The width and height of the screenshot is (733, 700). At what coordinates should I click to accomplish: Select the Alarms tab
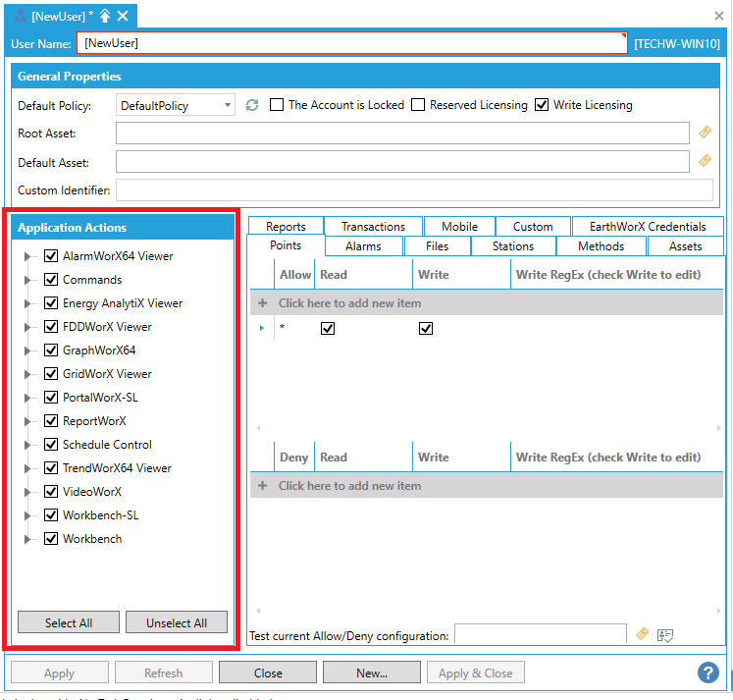pyautogui.click(x=363, y=246)
